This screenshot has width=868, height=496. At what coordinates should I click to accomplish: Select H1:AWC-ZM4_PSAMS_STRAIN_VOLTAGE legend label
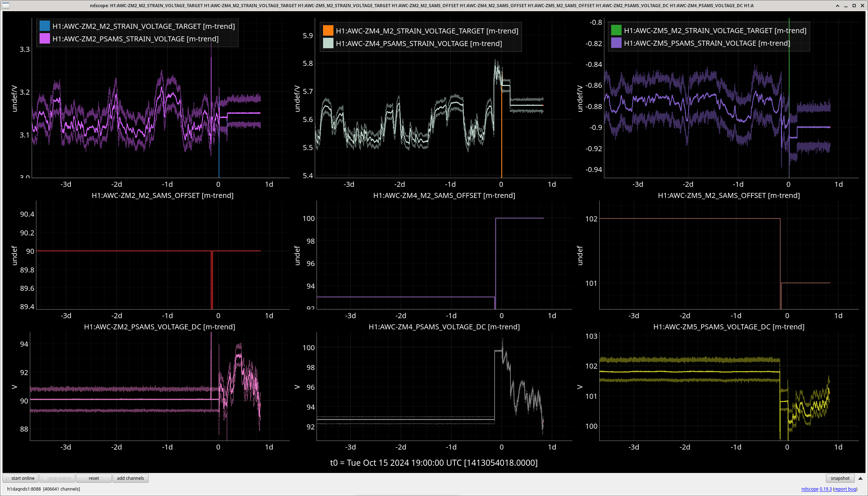tap(419, 44)
